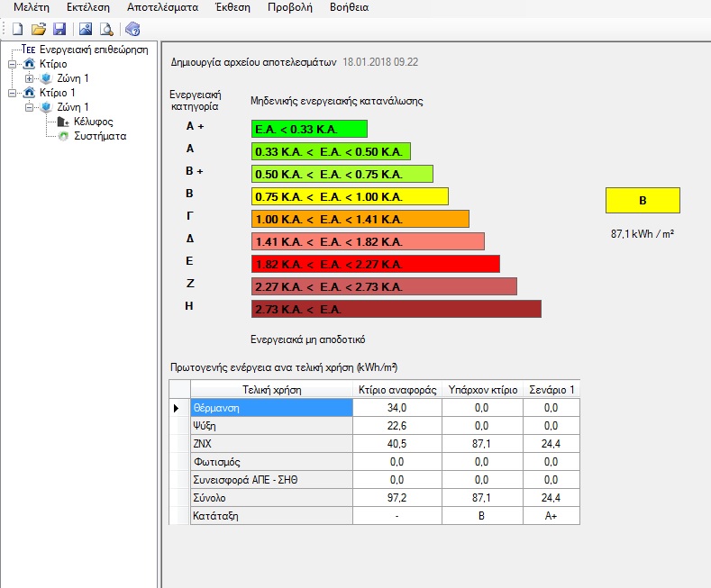Click the yellow B result box
This screenshot has width=711, height=588.
click(643, 200)
